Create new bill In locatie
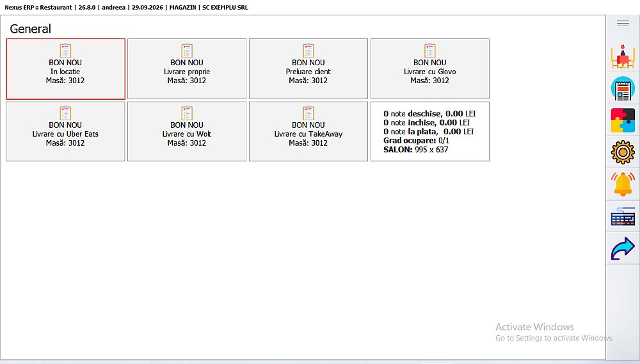640x364 pixels. click(x=66, y=69)
